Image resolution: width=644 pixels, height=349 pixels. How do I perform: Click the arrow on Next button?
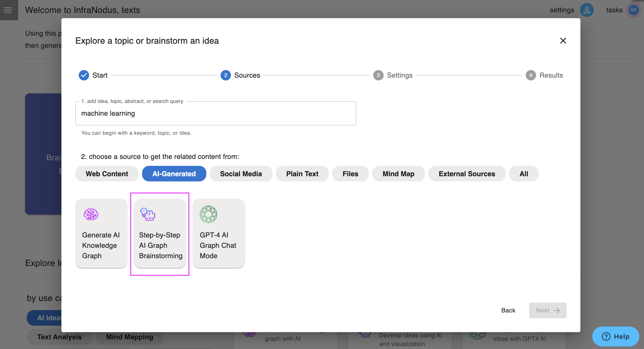coord(557,310)
